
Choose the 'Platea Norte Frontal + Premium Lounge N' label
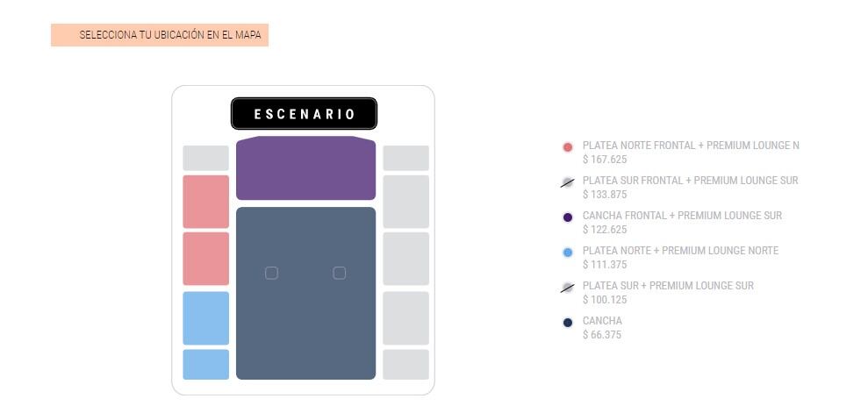coord(691,146)
